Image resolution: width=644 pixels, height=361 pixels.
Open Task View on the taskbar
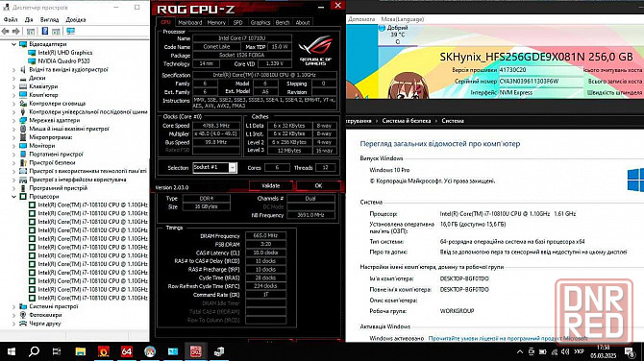(x=57, y=351)
